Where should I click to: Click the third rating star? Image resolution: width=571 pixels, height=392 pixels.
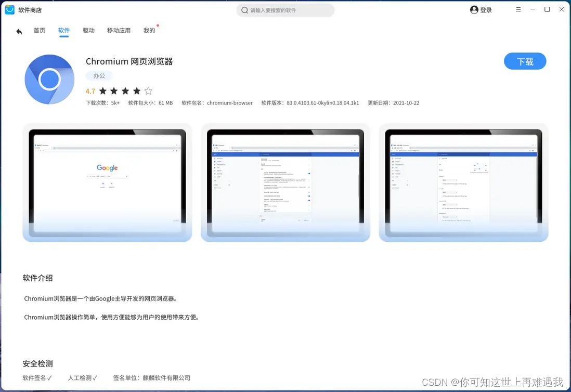click(125, 90)
